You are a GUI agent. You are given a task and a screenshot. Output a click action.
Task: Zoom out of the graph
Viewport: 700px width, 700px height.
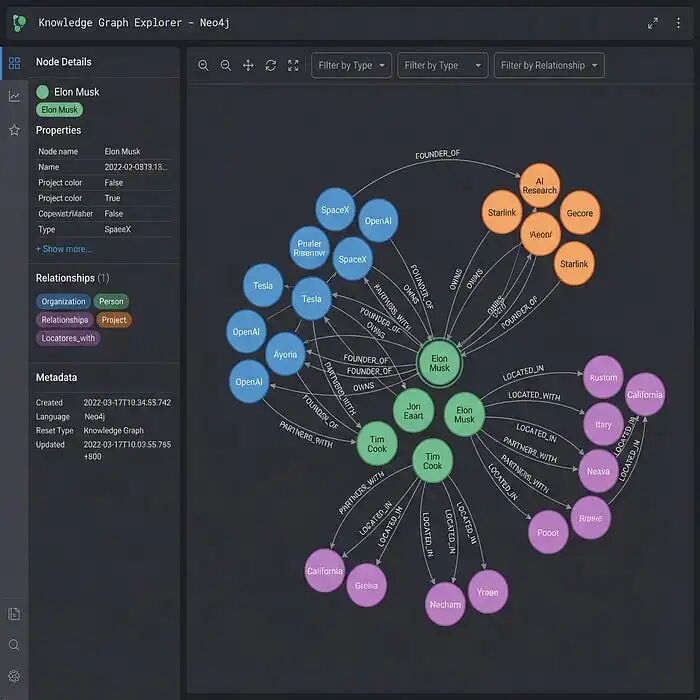[226, 66]
